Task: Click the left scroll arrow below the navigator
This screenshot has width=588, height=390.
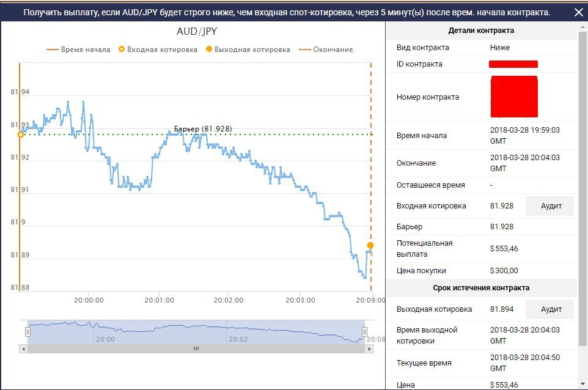Action: 24,348
